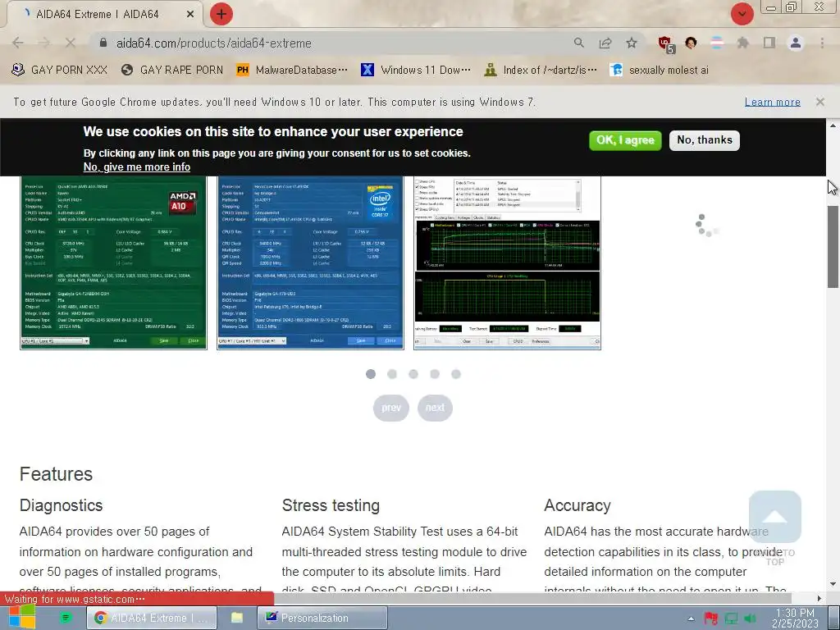This screenshot has height=630, width=840.
Task: Click the Diagnostics heading
Action: tap(61, 505)
